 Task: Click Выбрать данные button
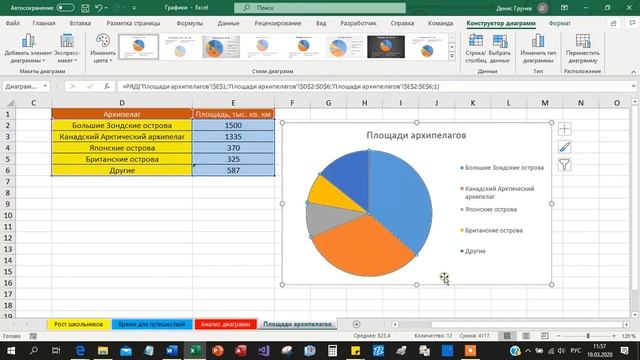click(499, 48)
